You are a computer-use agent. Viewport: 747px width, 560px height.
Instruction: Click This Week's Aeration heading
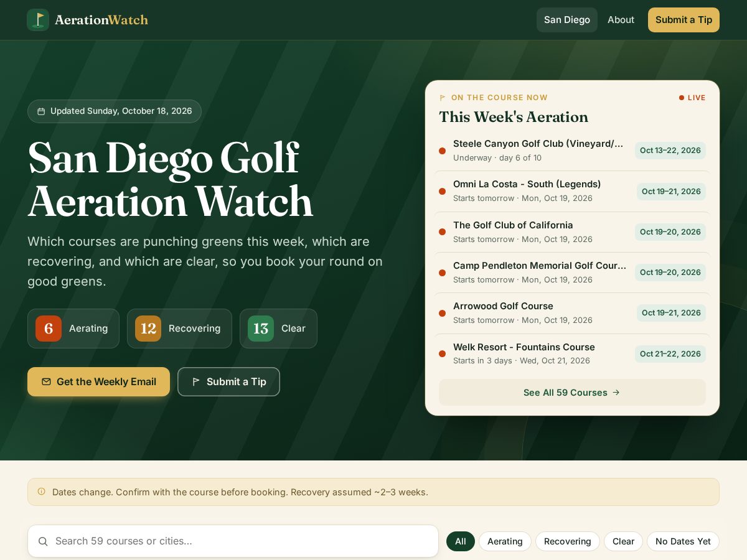(x=514, y=117)
